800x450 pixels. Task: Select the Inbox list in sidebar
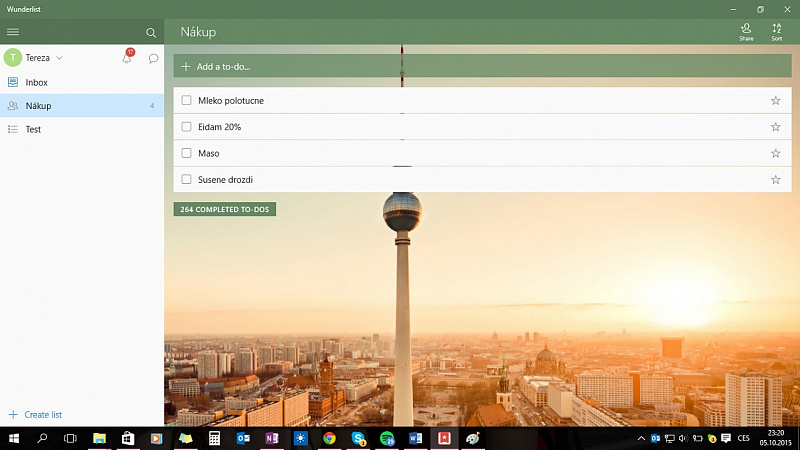click(x=82, y=82)
